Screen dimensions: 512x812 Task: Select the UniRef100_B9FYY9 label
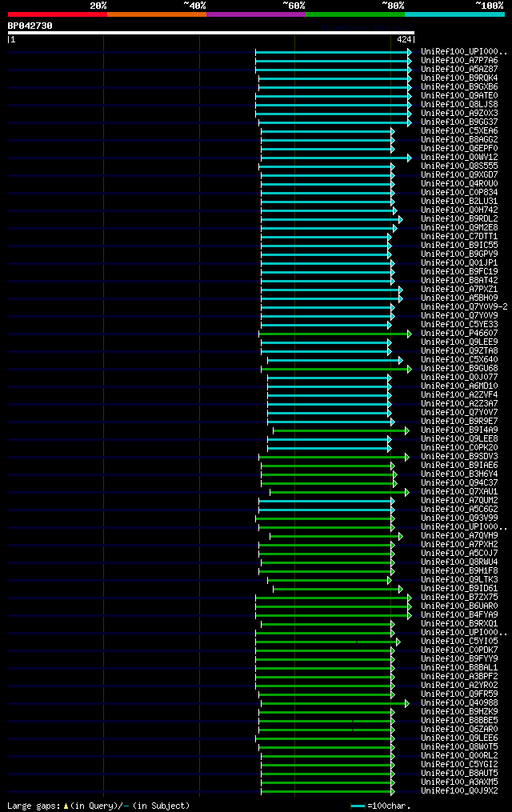459,659
